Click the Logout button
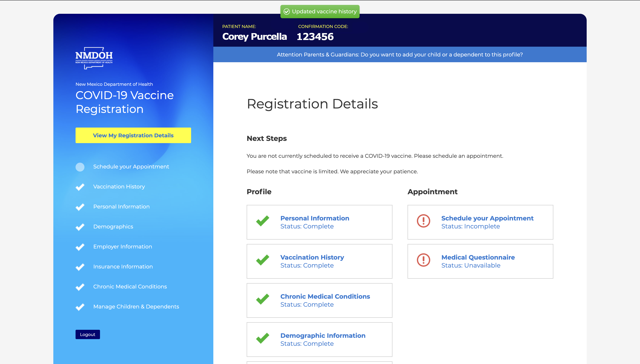Viewport: 640px width, 364px height. pyautogui.click(x=88, y=334)
